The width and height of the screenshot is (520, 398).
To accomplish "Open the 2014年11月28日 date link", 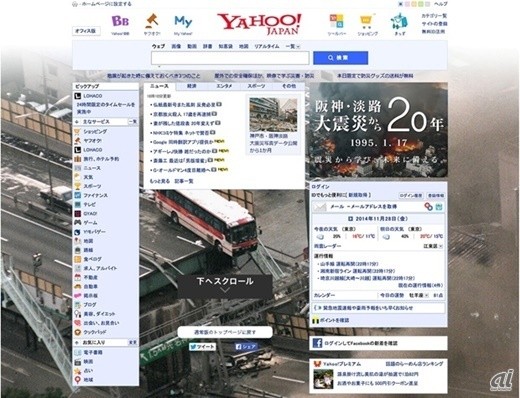I will (381, 219).
